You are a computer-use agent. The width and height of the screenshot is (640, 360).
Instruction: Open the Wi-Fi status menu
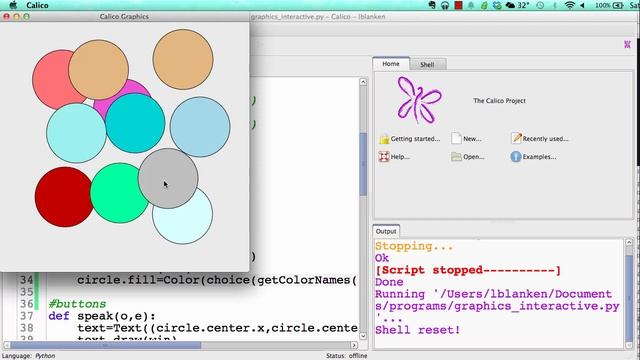click(x=569, y=5)
